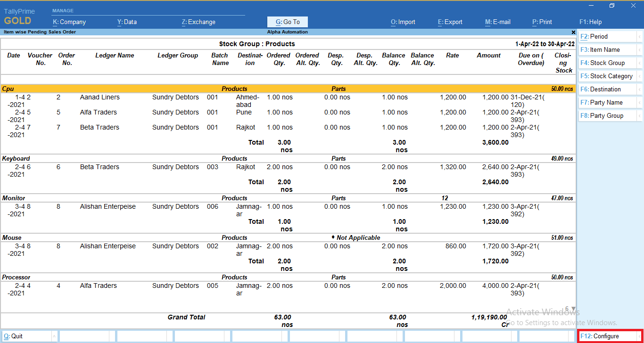Expand the chevron beside F2: Period

click(640, 36)
